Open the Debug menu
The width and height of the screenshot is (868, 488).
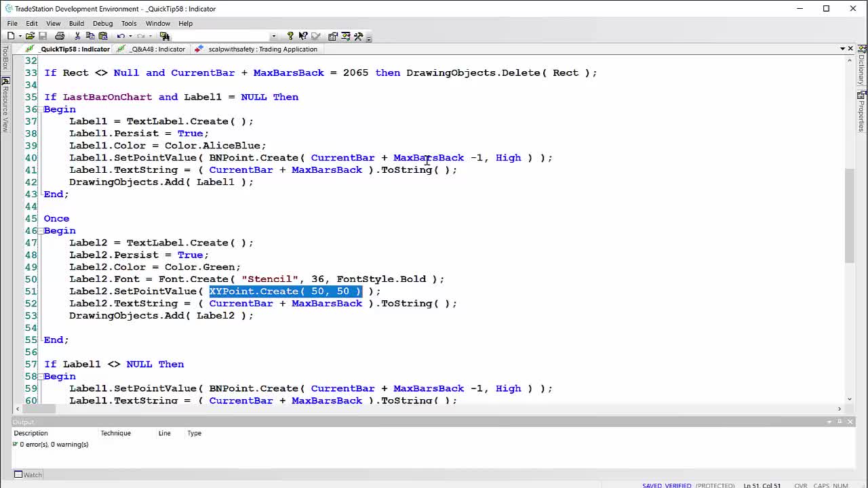coord(102,23)
